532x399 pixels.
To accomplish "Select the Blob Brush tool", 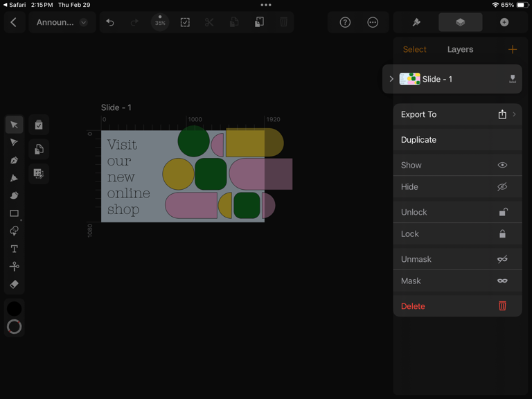I will pos(15,195).
